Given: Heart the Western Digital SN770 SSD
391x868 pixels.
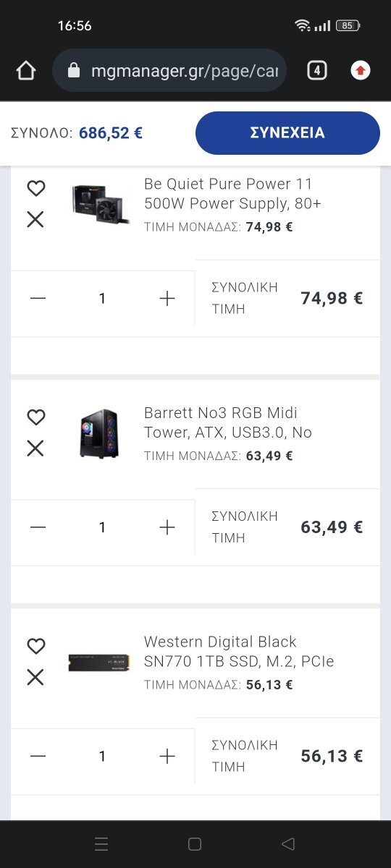Looking at the screenshot, I should tap(35, 646).
